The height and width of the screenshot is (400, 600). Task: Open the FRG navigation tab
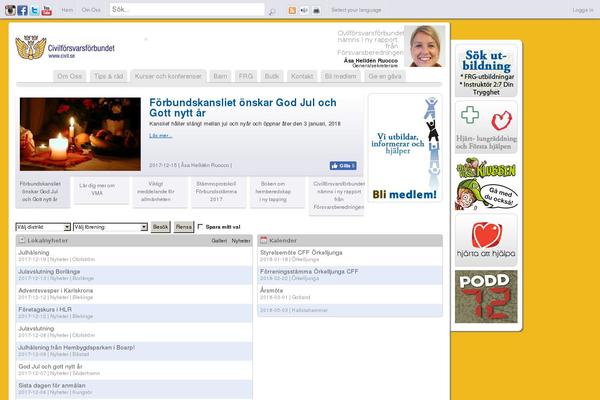(246, 76)
